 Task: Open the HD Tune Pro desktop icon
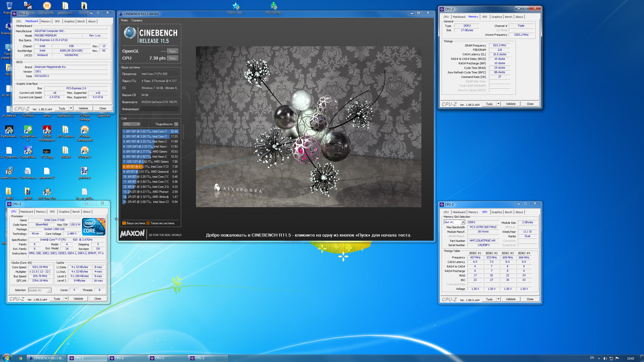47,194
